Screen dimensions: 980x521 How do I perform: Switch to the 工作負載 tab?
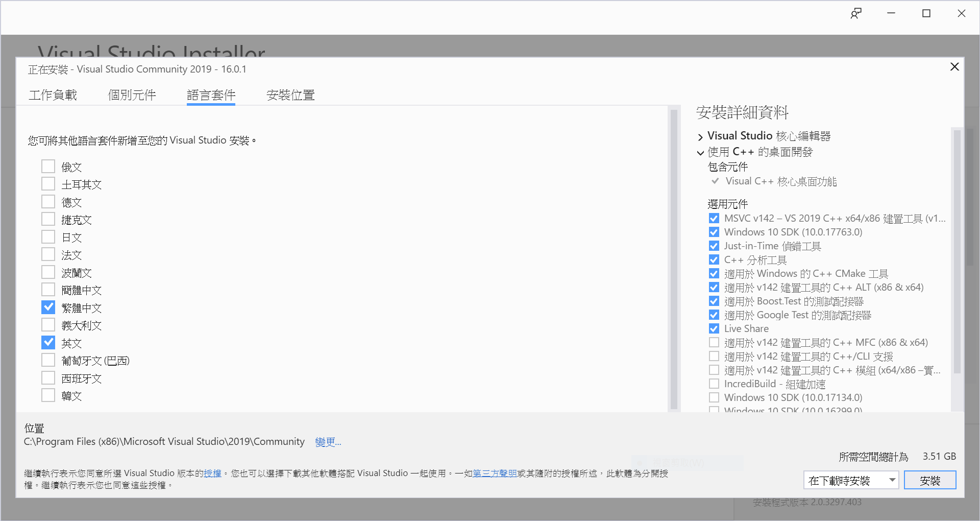point(53,95)
